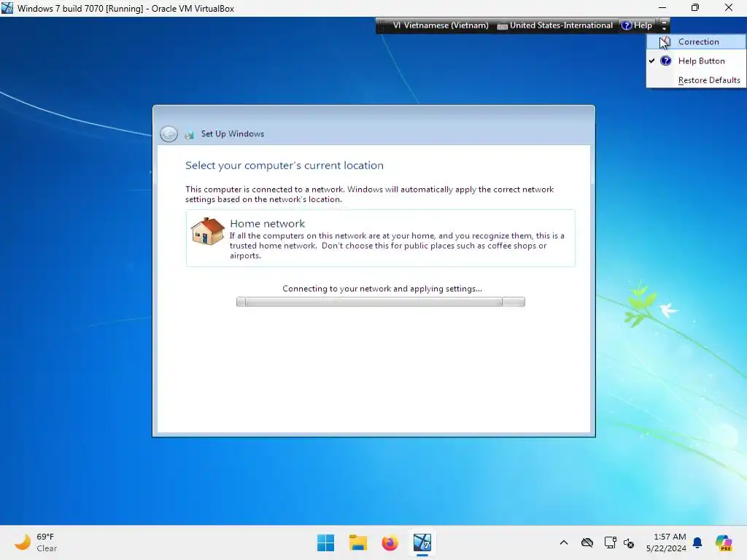Open Copilot preview icon on the taskbar
Viewport: 747px width, 560px height.
(723, 542)
